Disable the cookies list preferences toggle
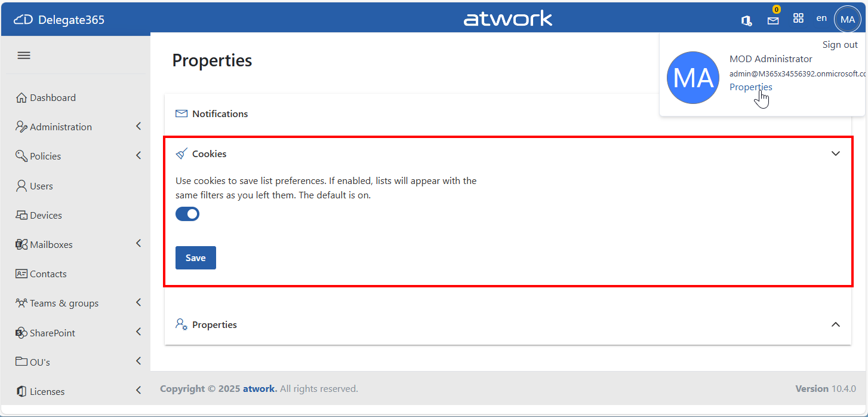The image size is (868, 417). coord(187,214)
